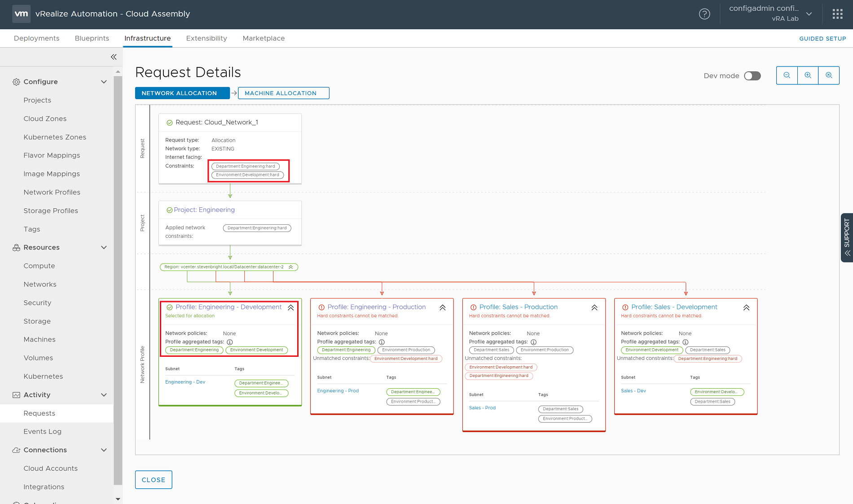
Task: Click the info icon beside Engineering - Development aggregated tags
Action: (230, 342)
